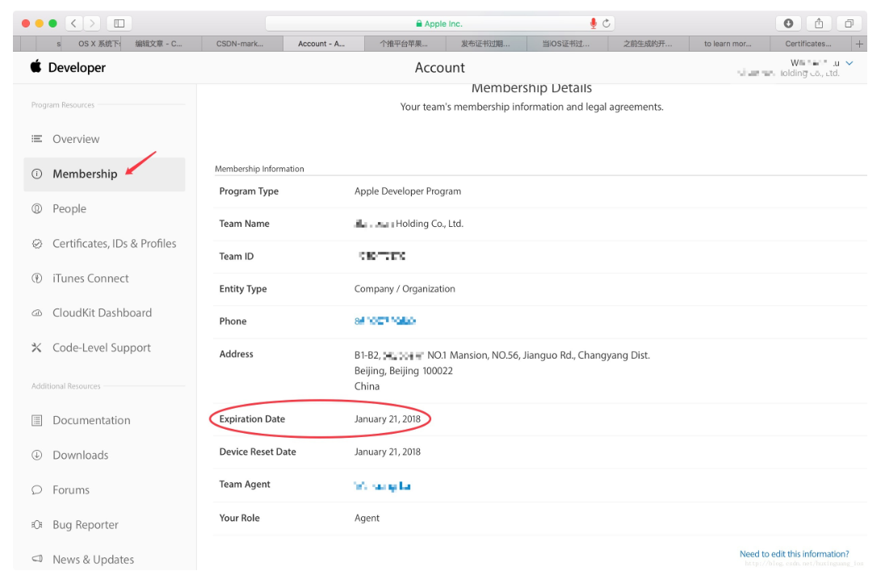Open Certificates, IDs & Profiles

point(114,243)
